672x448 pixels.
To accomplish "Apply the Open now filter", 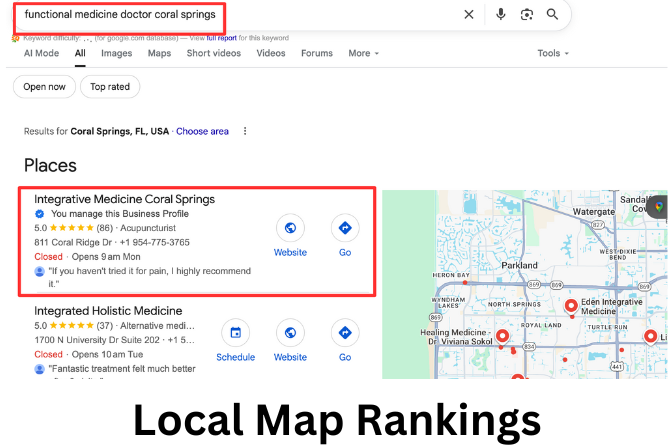I will (x=45, y=87).
